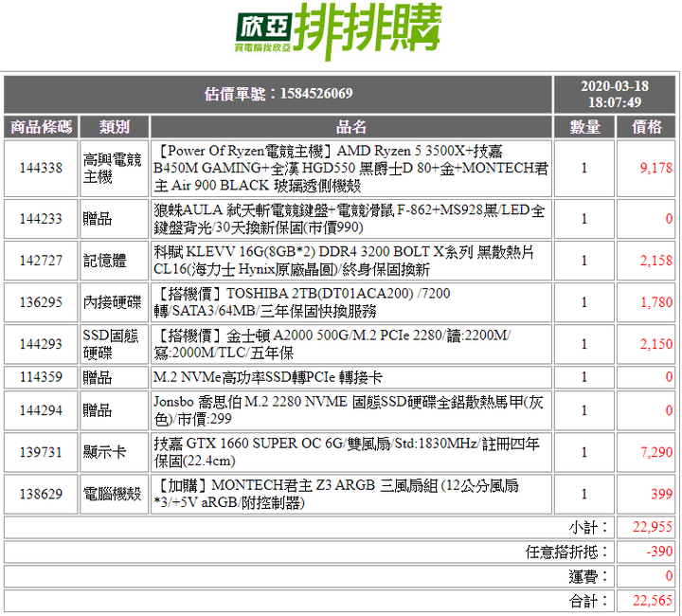Select the 技嘉 GTX 1660 SUPER item

click(347, 452)
